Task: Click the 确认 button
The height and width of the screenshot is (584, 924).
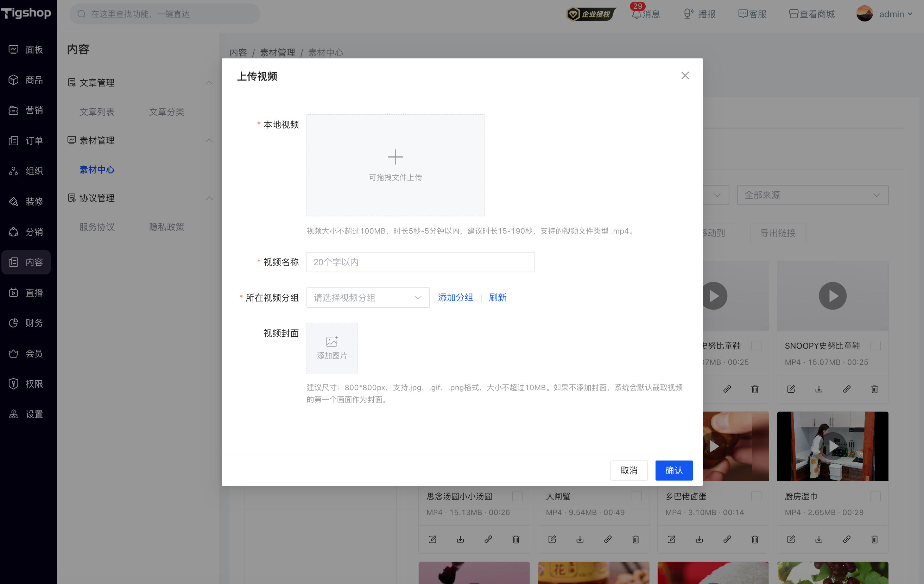Action: coord(674,470)
